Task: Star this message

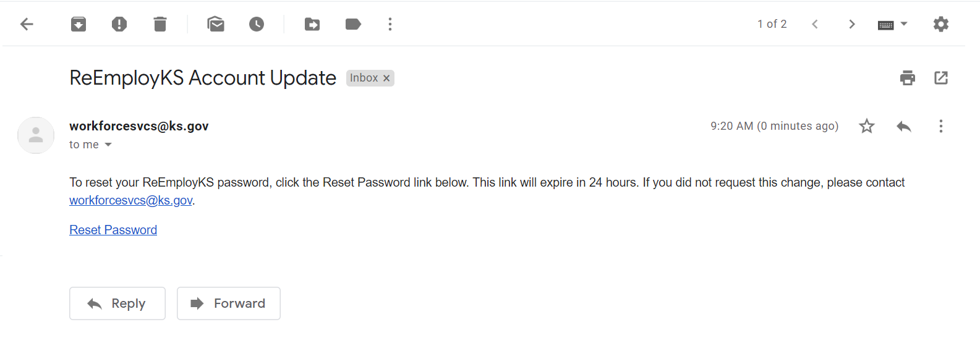Action: click(867, 126)
